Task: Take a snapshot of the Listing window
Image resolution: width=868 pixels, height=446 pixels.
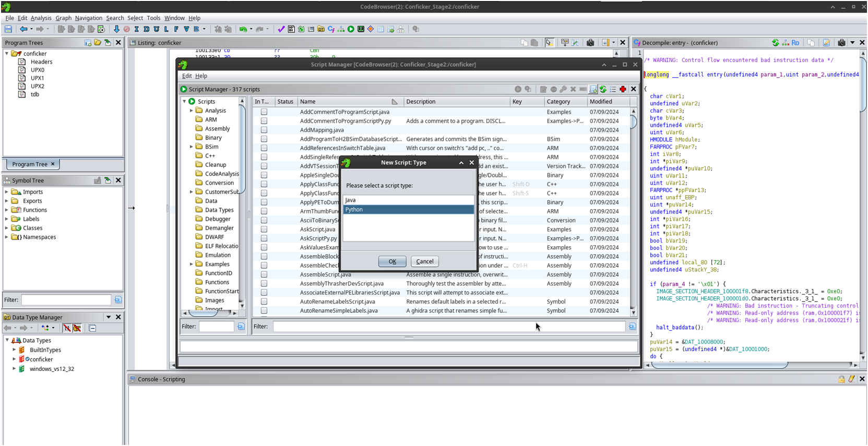Action: tap(590, 43)
